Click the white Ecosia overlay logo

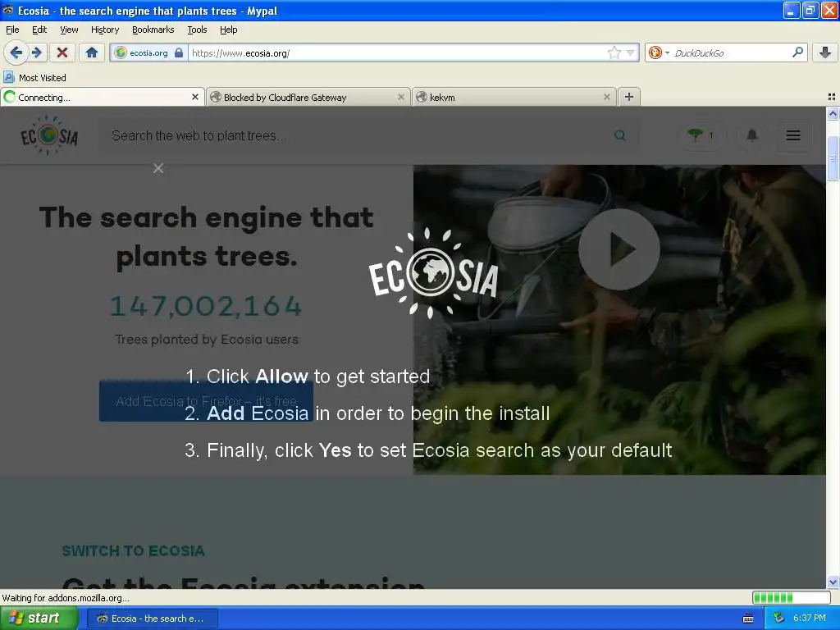pos(433,273)
